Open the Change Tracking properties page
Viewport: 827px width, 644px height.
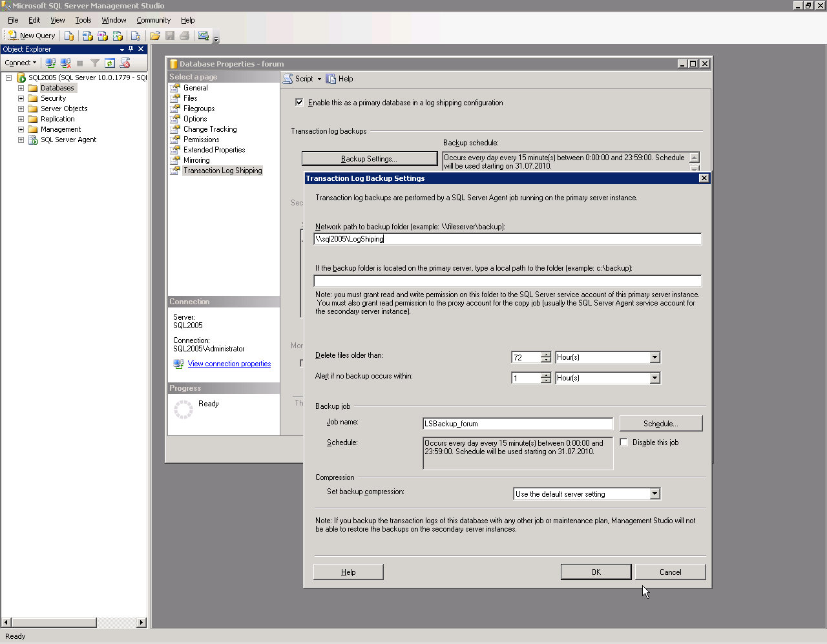point(210,129)
